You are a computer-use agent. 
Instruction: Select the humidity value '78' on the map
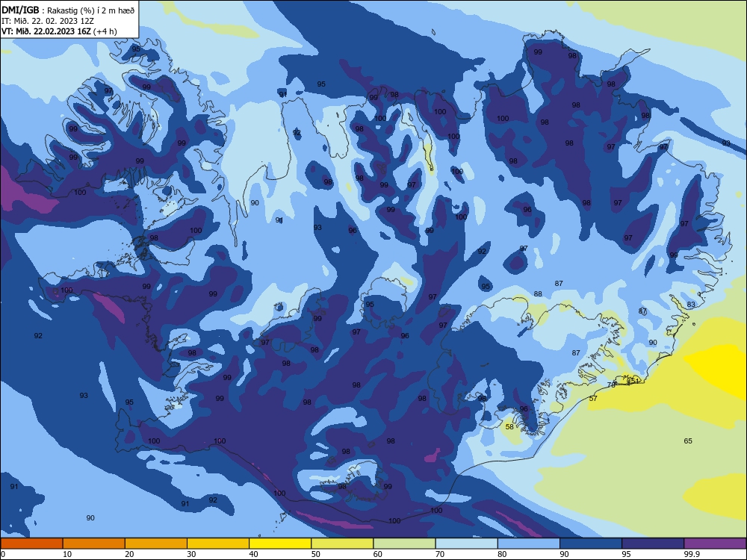611,385
